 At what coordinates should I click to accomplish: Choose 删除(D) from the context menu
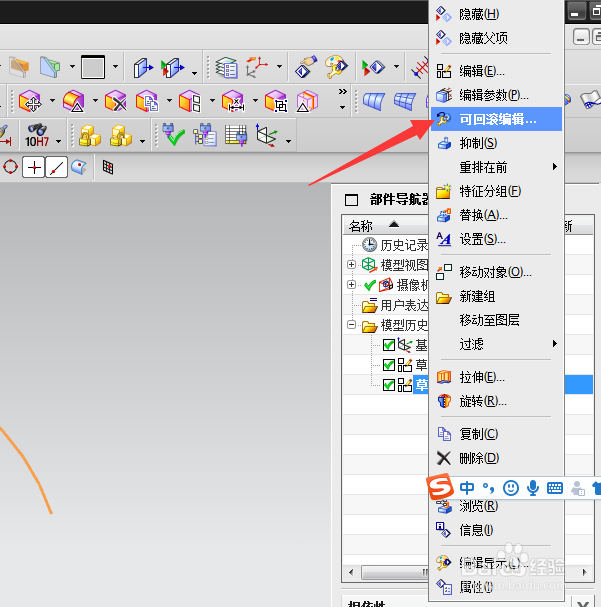496,458
